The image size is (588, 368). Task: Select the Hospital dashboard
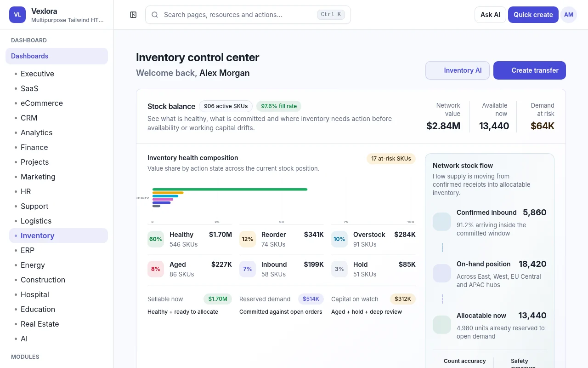[x=58, y=294]
